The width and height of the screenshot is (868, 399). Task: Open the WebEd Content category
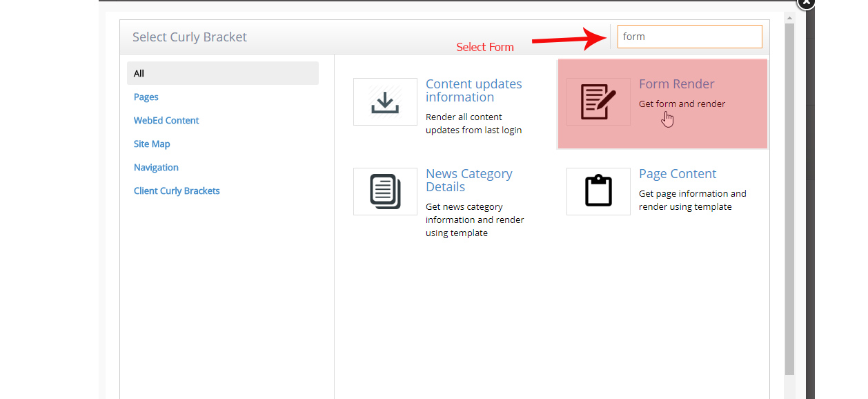pos(166,121)
